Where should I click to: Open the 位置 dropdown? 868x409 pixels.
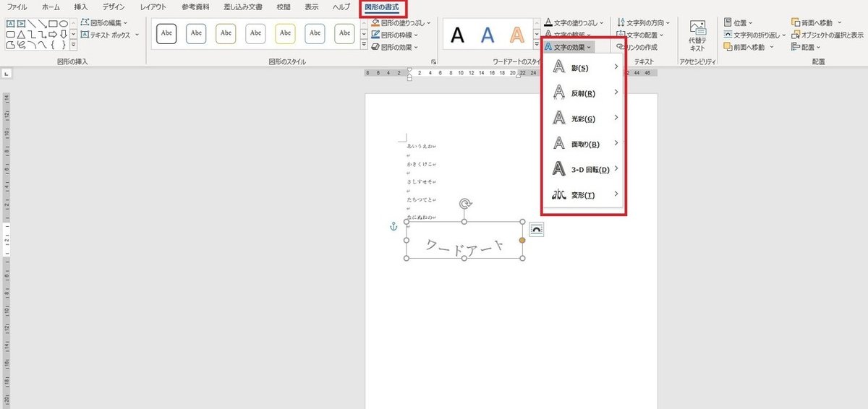pyautogui.click(x=739, y=23)
